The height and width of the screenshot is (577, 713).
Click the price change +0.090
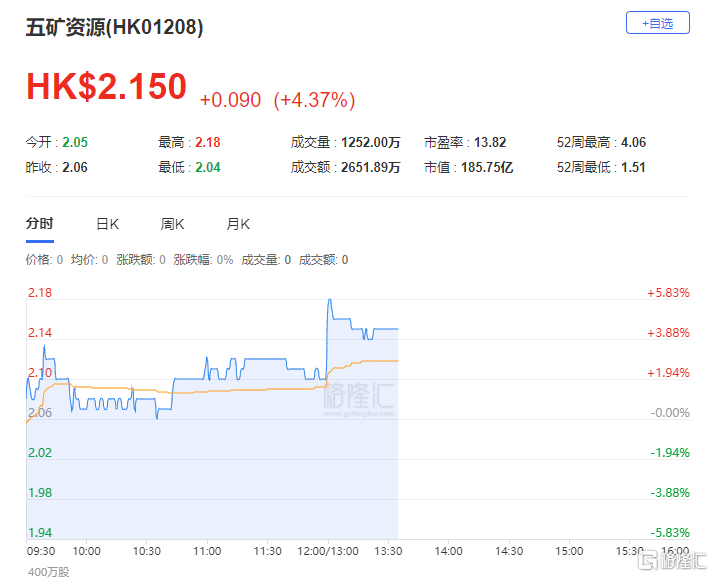tap(231, 100)
